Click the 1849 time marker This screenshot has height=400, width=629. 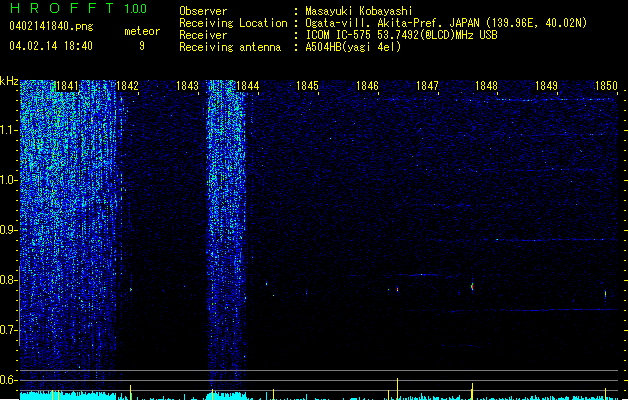[x=546, y=86]
